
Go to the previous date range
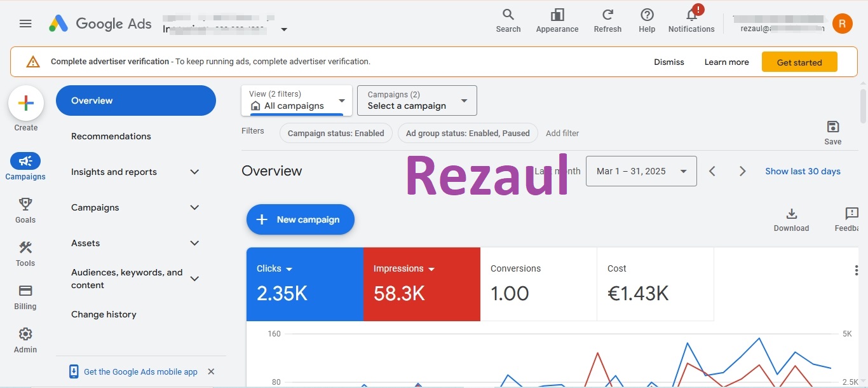point(712,171)
